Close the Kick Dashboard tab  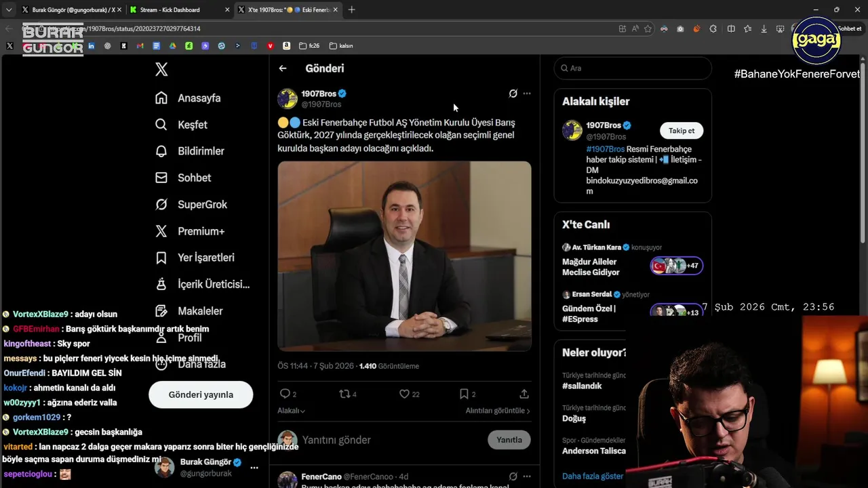coord(226,10)
